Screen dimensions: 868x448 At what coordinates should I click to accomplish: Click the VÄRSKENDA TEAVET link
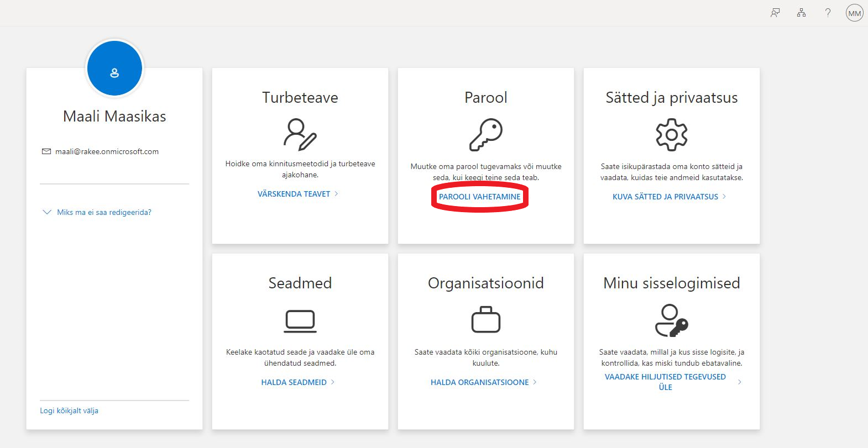(x=294, y=194)
